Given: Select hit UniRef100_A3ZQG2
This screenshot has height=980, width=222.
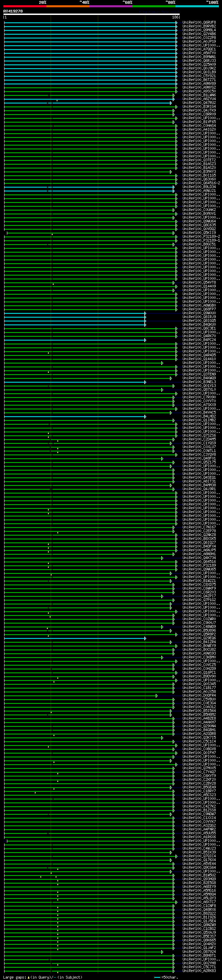Looking at the screenshot, I should 199,826.
